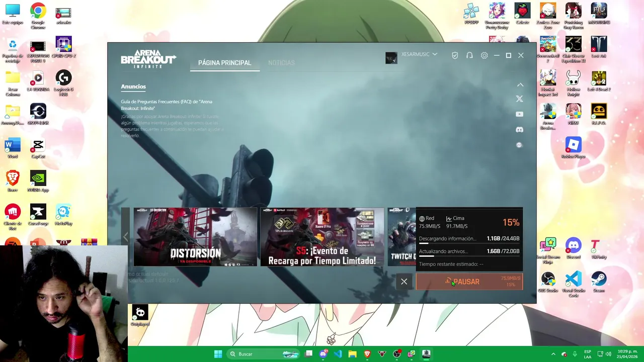This screenshot has height=362, width=644.
Task: Select Google Chrome desktop icon
Action: coord(38,16)
